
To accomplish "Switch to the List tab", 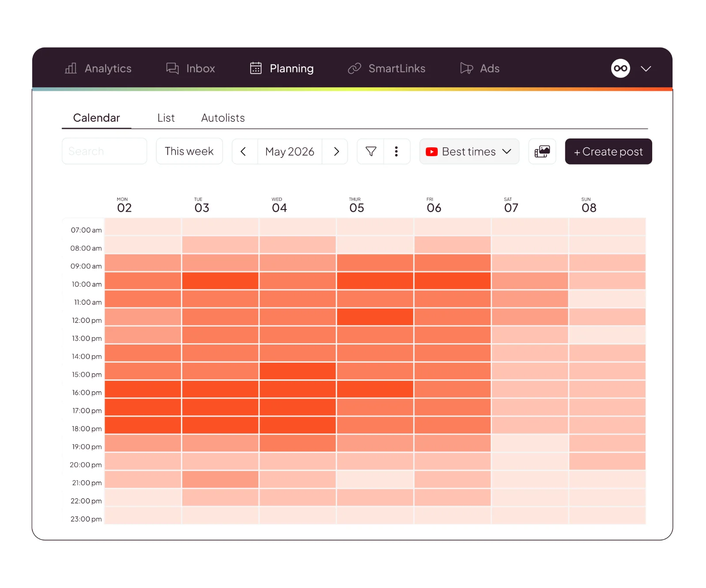I will click(x=166, y=118).
